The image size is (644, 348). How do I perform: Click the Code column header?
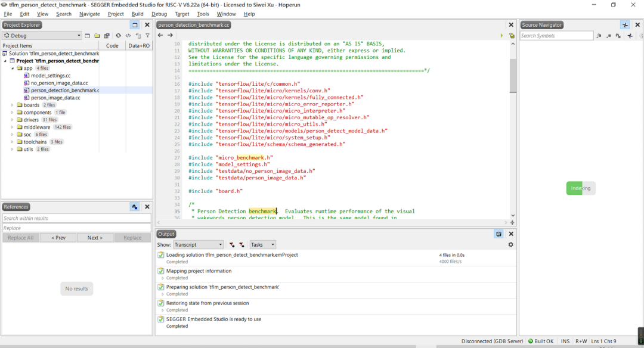point(112,45)
